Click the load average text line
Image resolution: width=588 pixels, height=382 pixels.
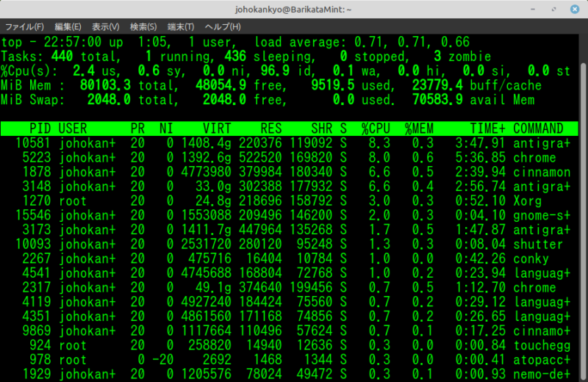coord(235,43)
